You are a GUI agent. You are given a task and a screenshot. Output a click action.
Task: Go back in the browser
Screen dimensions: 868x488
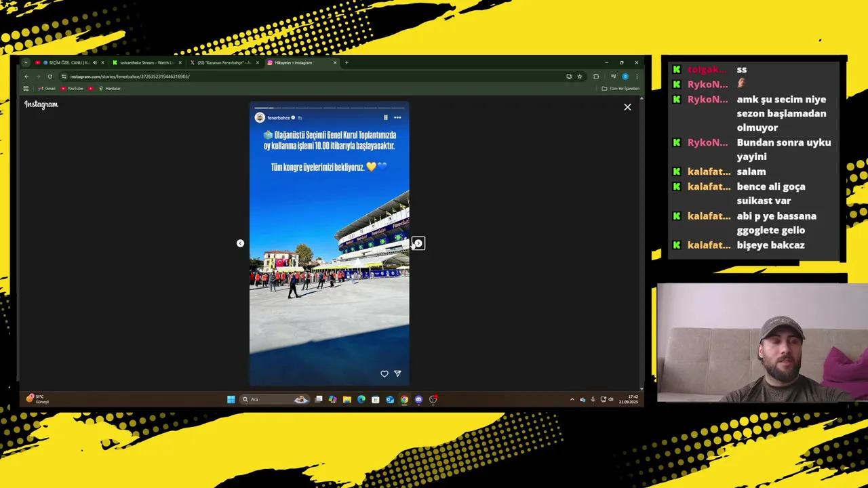[26, 77]
